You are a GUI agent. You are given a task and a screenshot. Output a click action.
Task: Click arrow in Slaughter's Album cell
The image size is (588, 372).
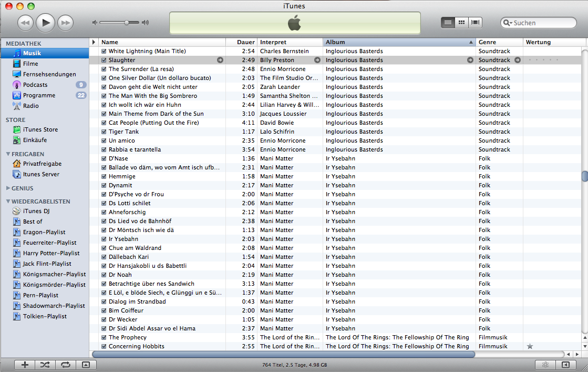point(470,60)
